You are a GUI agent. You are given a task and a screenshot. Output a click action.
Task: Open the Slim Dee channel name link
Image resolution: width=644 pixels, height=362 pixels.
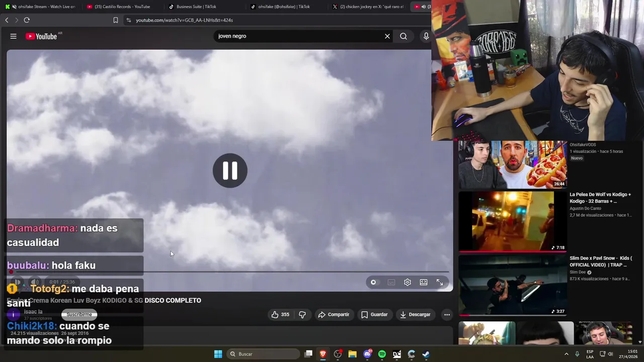pos(578,273)
